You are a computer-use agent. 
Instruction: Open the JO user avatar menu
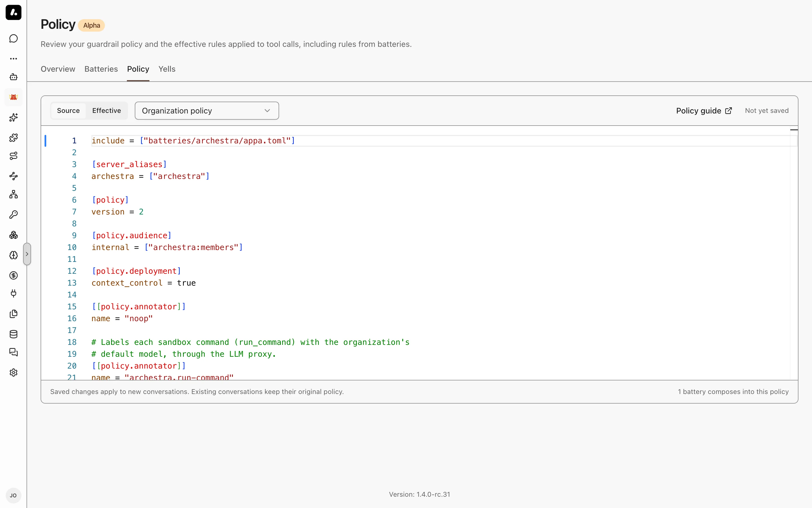click(x=14, y=496)
